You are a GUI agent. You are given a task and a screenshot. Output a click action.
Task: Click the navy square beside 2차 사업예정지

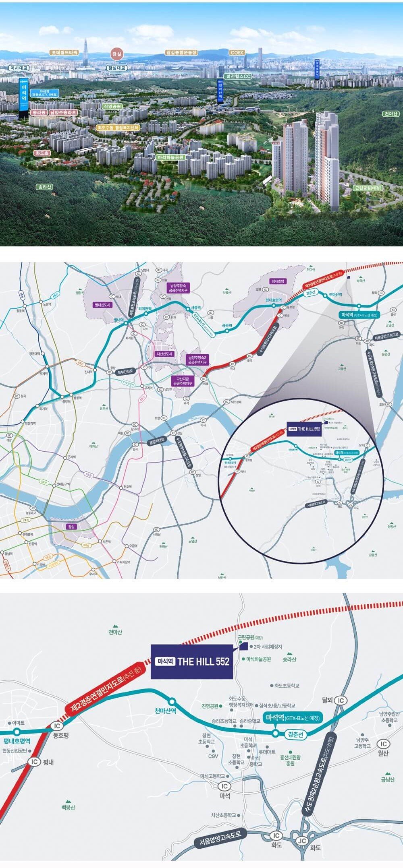coord(243,646)
